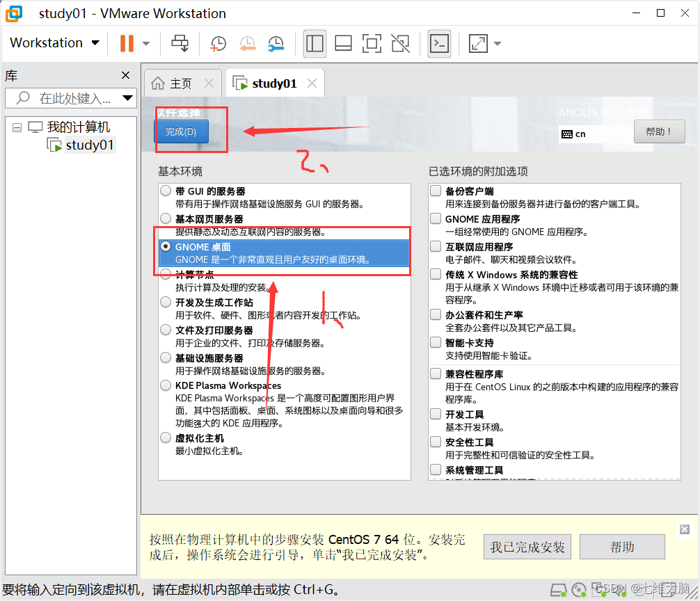Select 开发及生成工作站 radio option

coord(166,302)
